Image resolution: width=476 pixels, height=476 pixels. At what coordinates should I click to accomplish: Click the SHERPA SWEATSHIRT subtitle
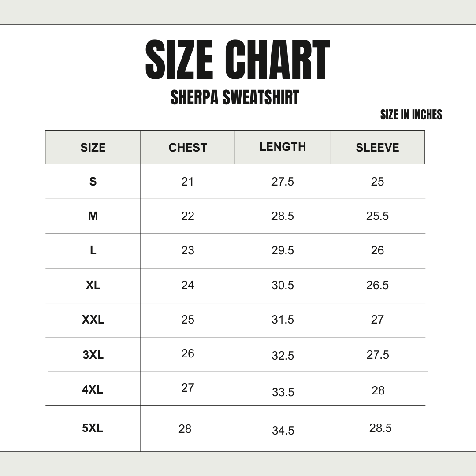235,98
